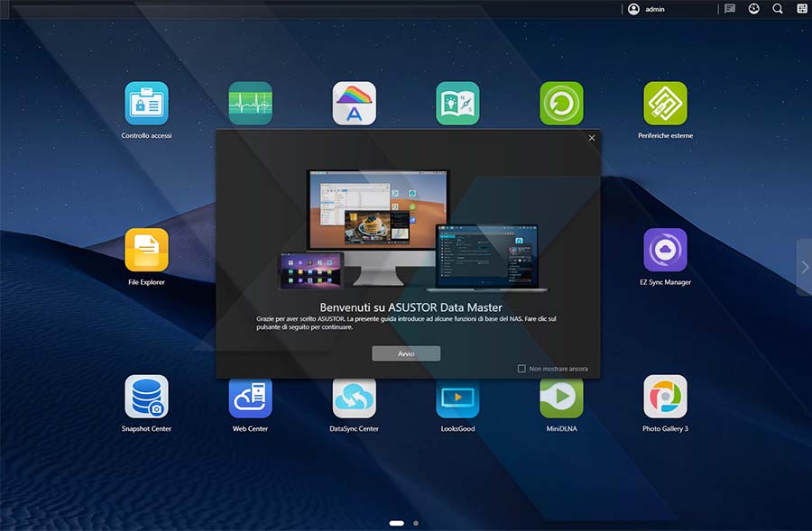This screenshot has width=812, height=531.
Task: Go to next desktop page arrow
Action: click(804, 267)
